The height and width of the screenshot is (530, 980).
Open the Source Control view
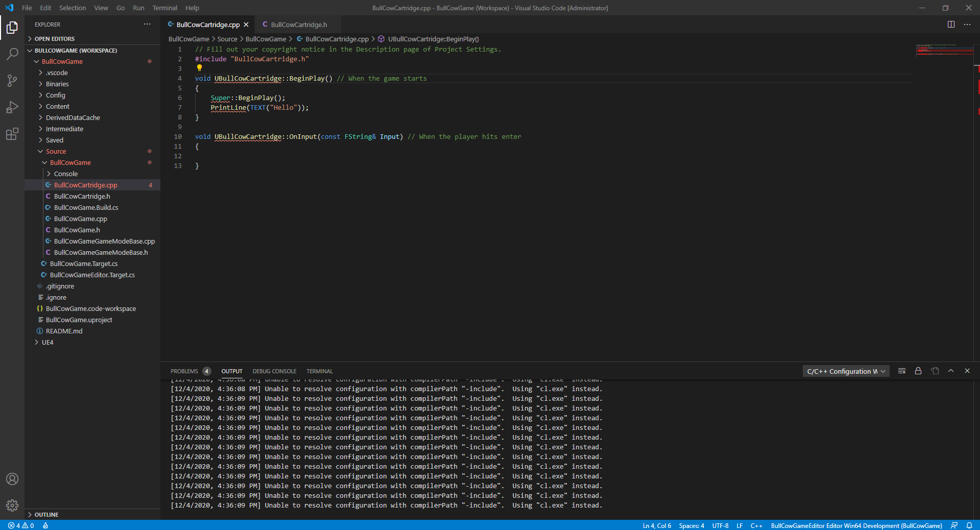12,81
